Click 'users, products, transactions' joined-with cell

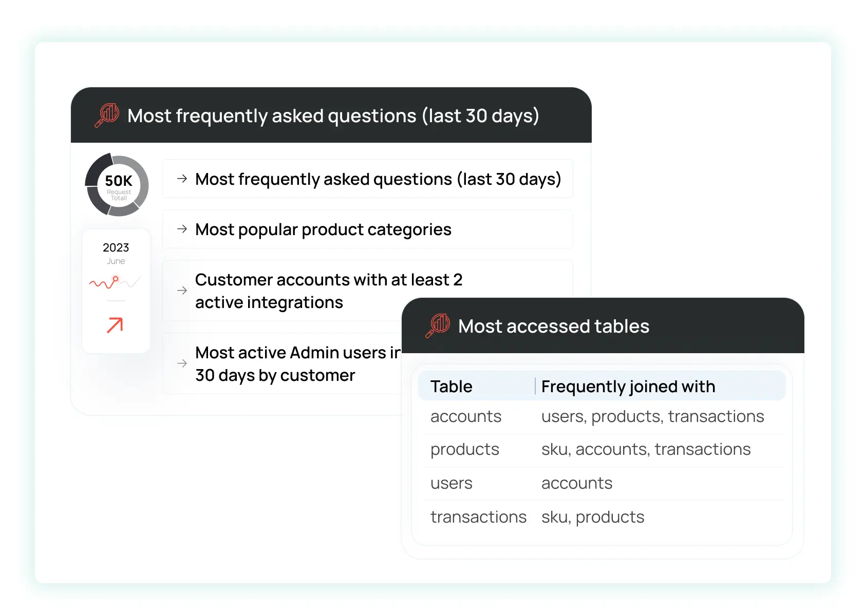[652, 417]
